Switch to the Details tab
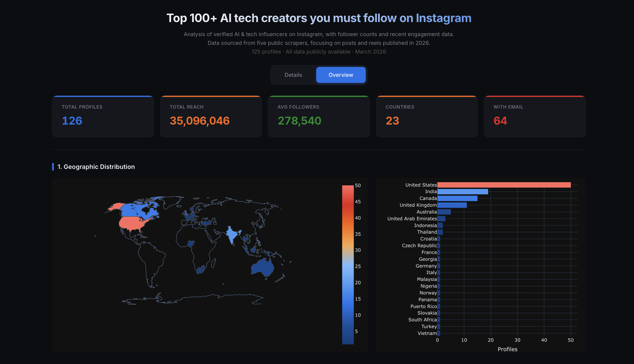The image size is (634, 364). click(293, 75)
